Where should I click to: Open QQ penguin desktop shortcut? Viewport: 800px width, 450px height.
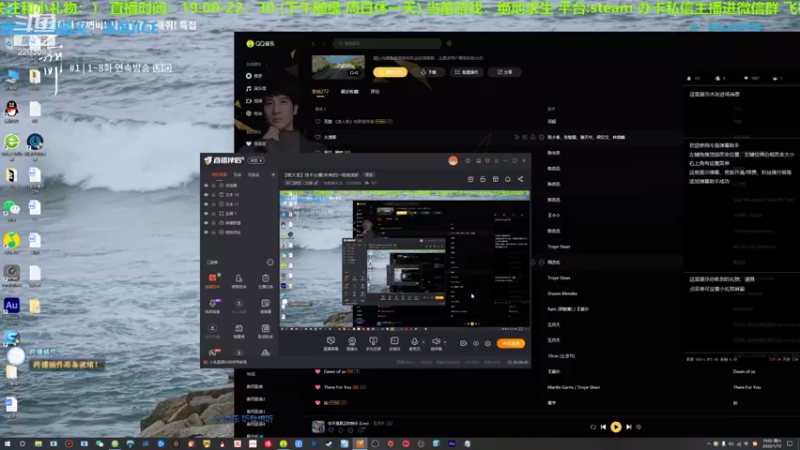[12, 109]
